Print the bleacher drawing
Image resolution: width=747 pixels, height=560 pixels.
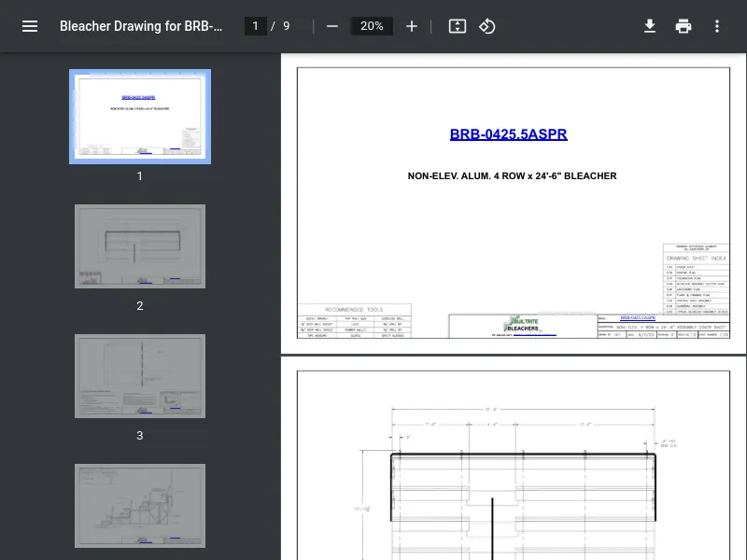click(x=684, y=26)
